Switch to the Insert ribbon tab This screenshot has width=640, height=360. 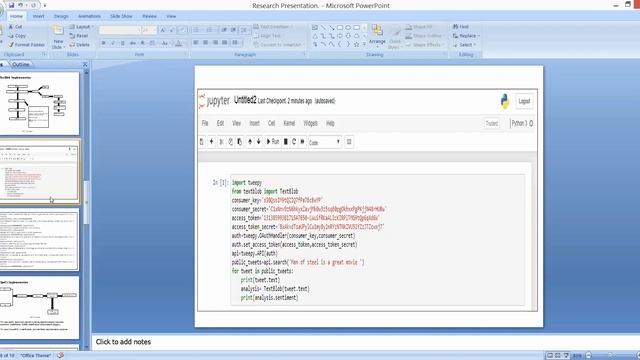[x=38, y=16]
